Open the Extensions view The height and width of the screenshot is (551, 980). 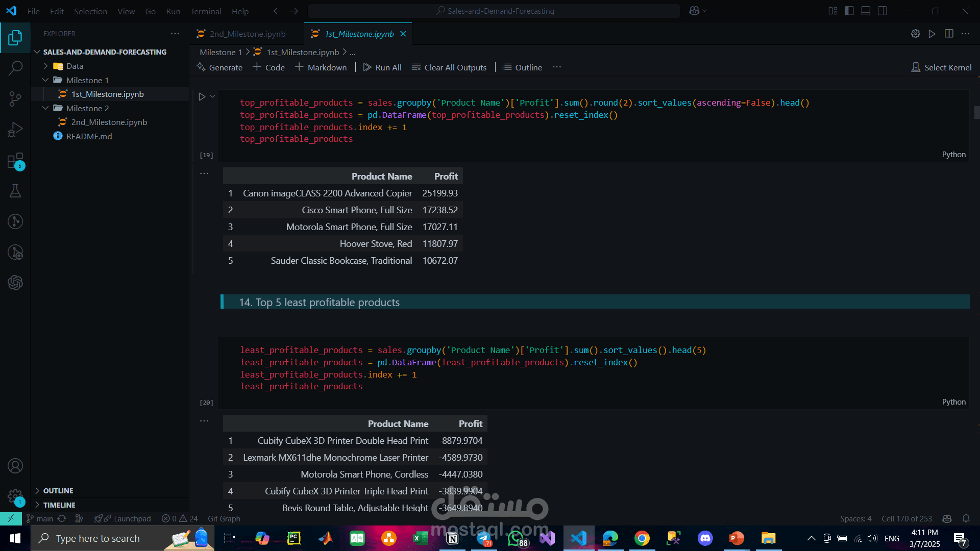tap(15, 161)
